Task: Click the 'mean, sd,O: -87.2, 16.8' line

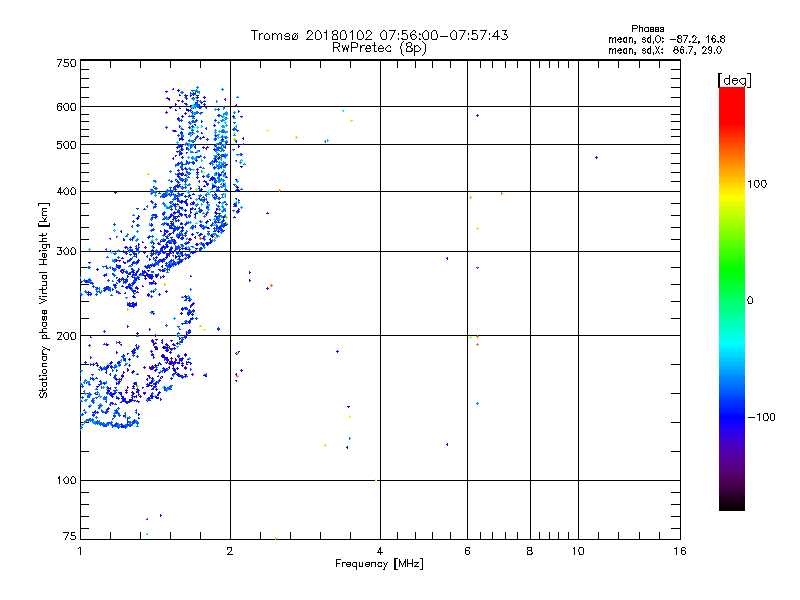Action: [666, 39]
